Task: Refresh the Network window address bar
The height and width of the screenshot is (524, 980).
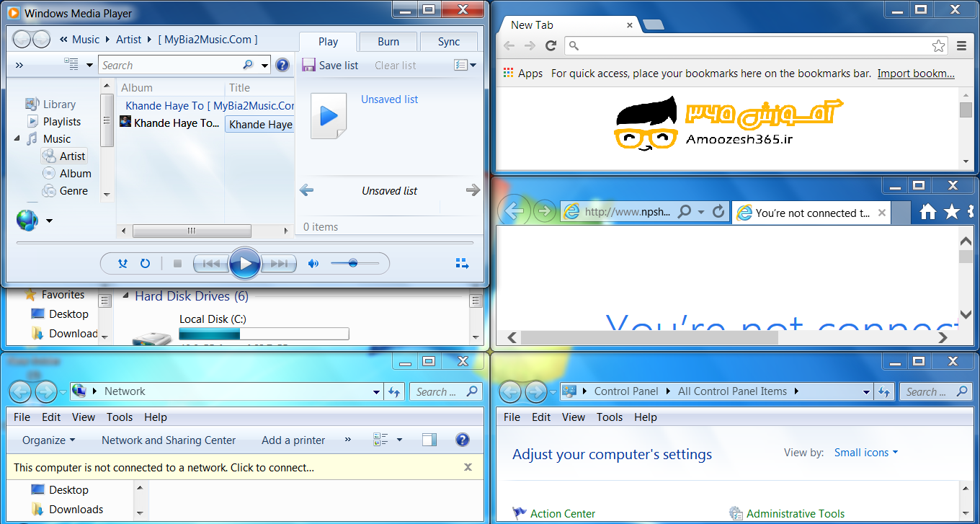Action: (394, 391)
